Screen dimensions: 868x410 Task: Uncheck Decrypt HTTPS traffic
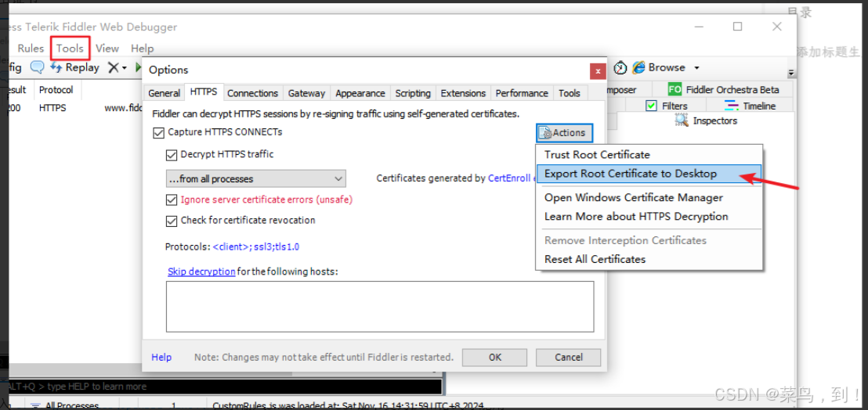[x=172, y=155]
